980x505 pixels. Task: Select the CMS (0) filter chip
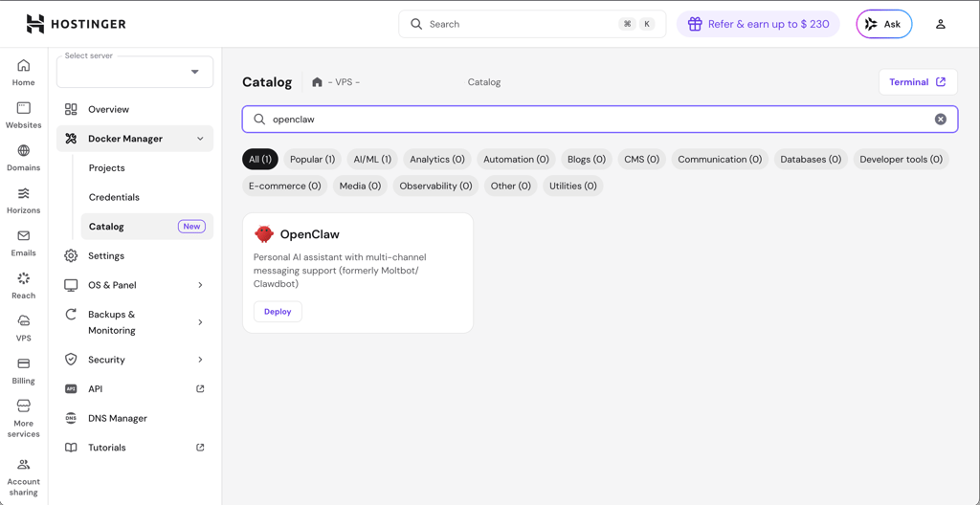(x=642, y=160)
